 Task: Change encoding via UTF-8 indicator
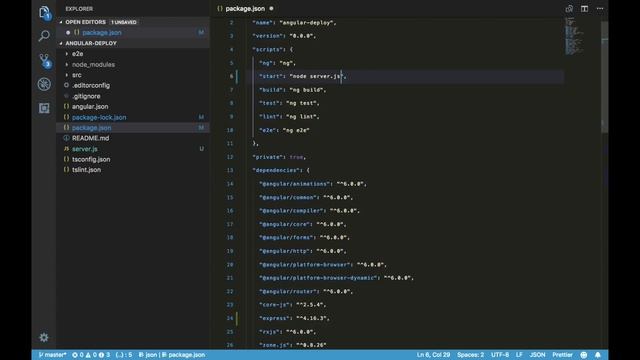click(x=500, y=355)
